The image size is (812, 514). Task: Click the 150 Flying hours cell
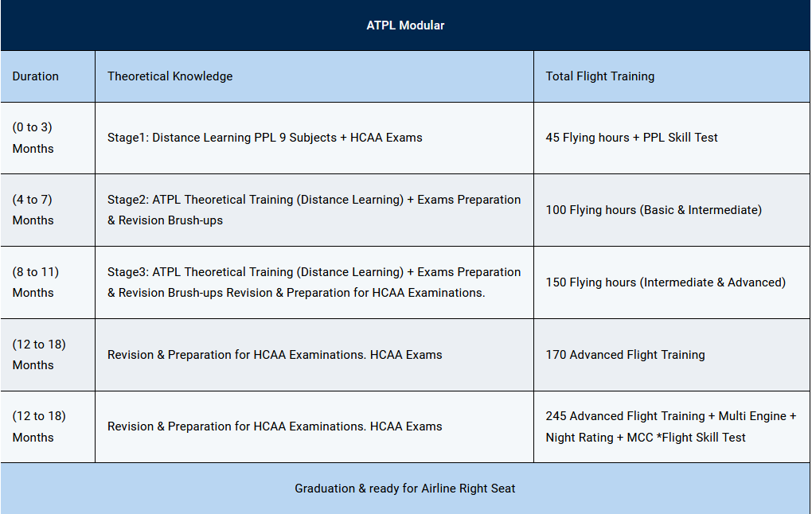pyautogui.click(x=666, y=282)
